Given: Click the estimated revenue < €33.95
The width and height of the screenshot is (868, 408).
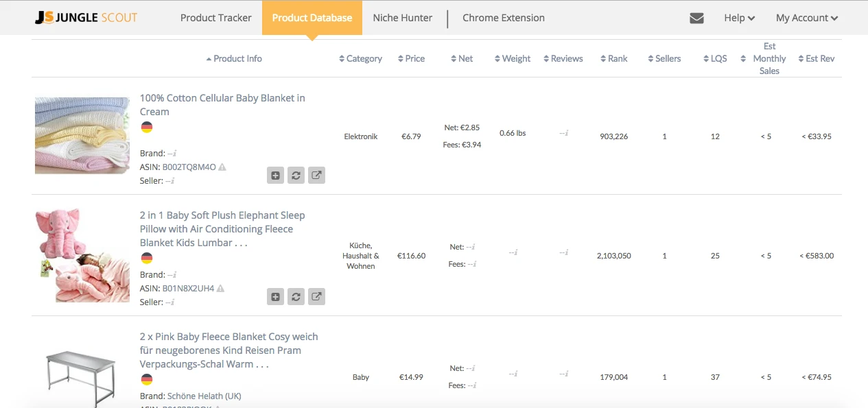Looking at the screenshot, I should (816, 136).
